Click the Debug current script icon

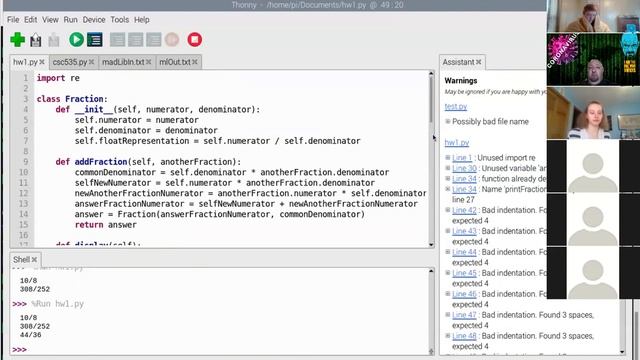coord(95,40)
